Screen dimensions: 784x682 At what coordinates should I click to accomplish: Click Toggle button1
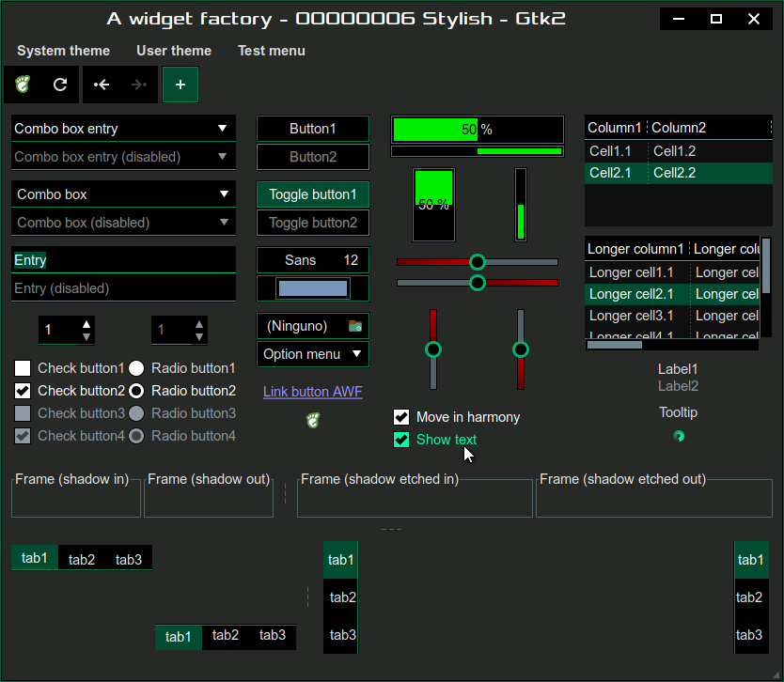[x=313, y=194]
